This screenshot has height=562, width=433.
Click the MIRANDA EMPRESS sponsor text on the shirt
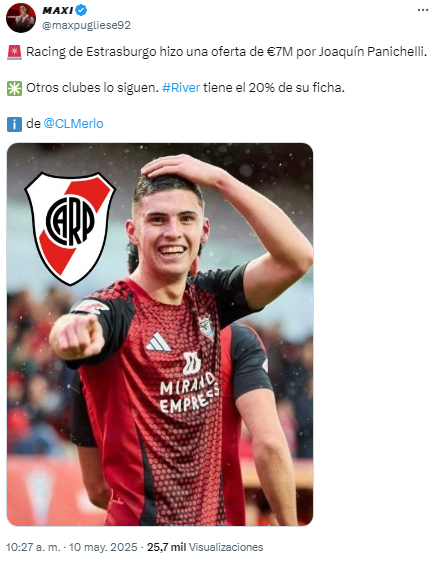[x=189, y=394]
